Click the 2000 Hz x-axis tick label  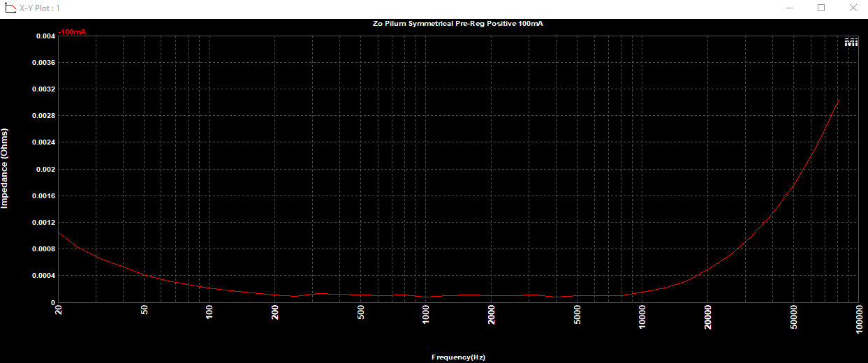492,314
